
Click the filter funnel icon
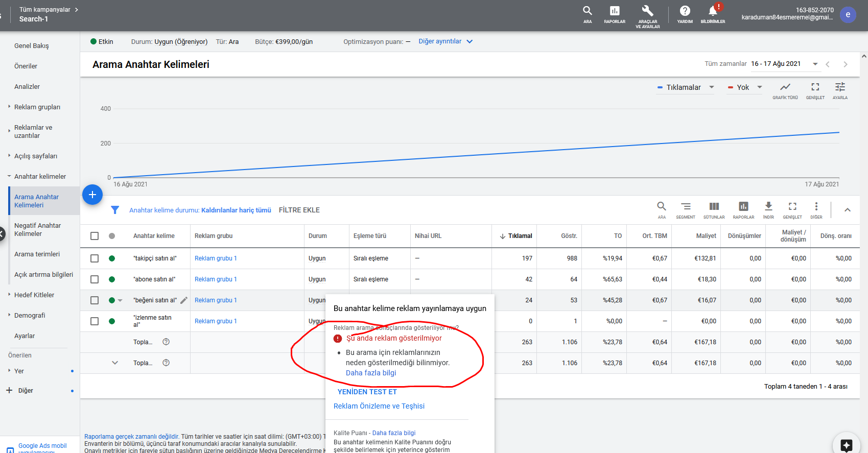115,210
